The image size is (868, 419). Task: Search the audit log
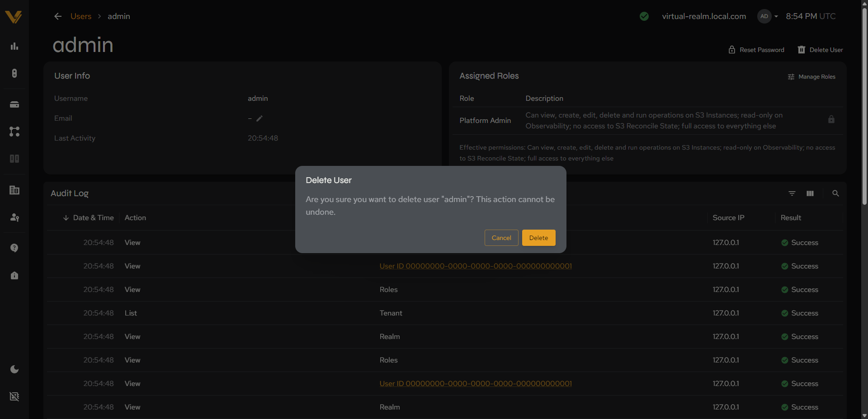pos(835,193)
